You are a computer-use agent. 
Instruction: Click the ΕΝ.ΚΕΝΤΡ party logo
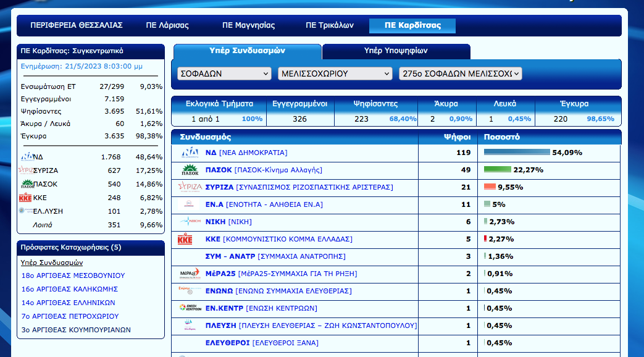pyautogui.click(x=190, y=308)
